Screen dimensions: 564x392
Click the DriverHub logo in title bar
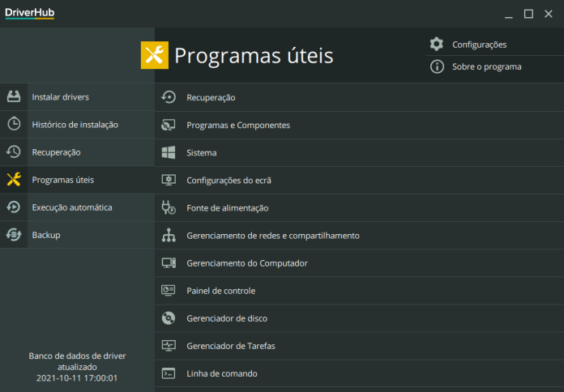(x=30, y=13)
